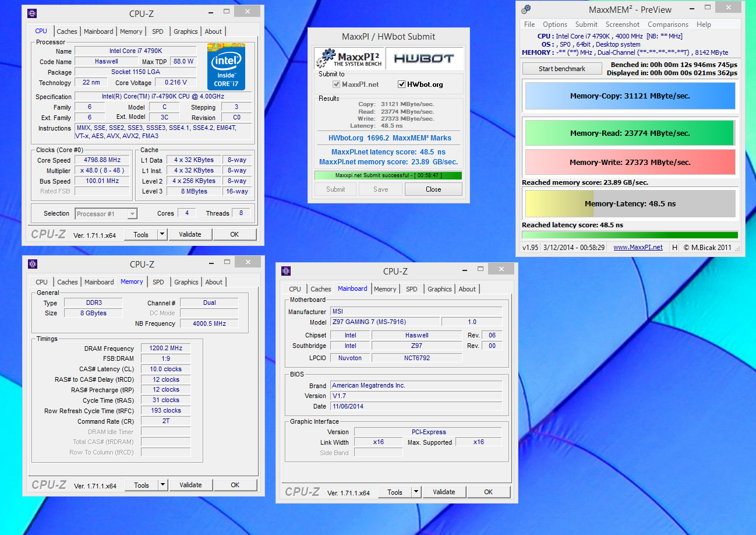The image size is (756, 535).
Task: Click the LPCIO NCT6792 value
Action: pyautogui.click(x=416, y=358)
